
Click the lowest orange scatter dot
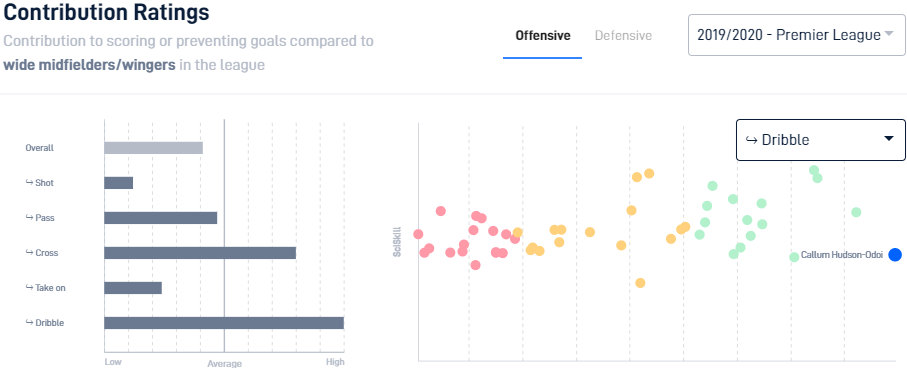640,283
